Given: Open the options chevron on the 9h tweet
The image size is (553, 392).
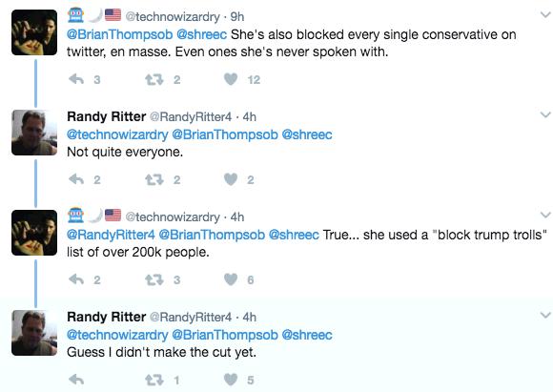Looking at the screenshot, I should click(x=545, y=14).
